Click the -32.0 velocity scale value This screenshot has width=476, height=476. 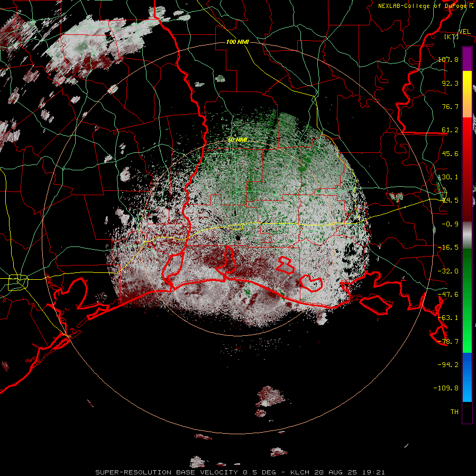[x=448, y=271]
